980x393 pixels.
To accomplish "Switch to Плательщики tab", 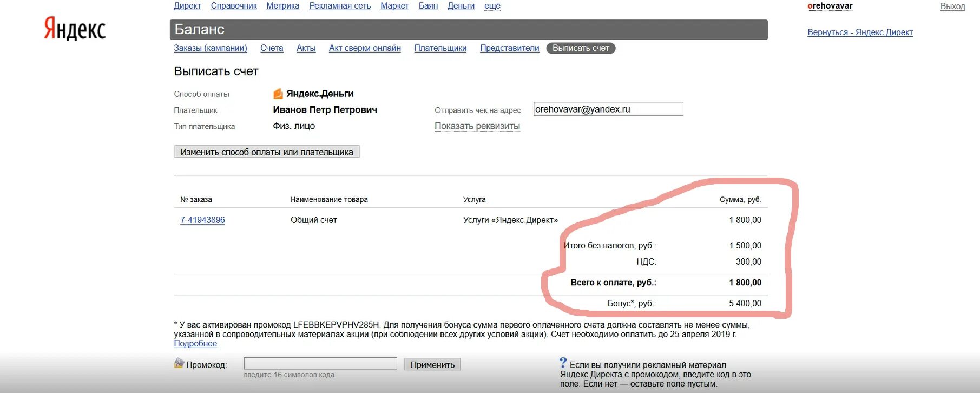I will coord(440,48).
